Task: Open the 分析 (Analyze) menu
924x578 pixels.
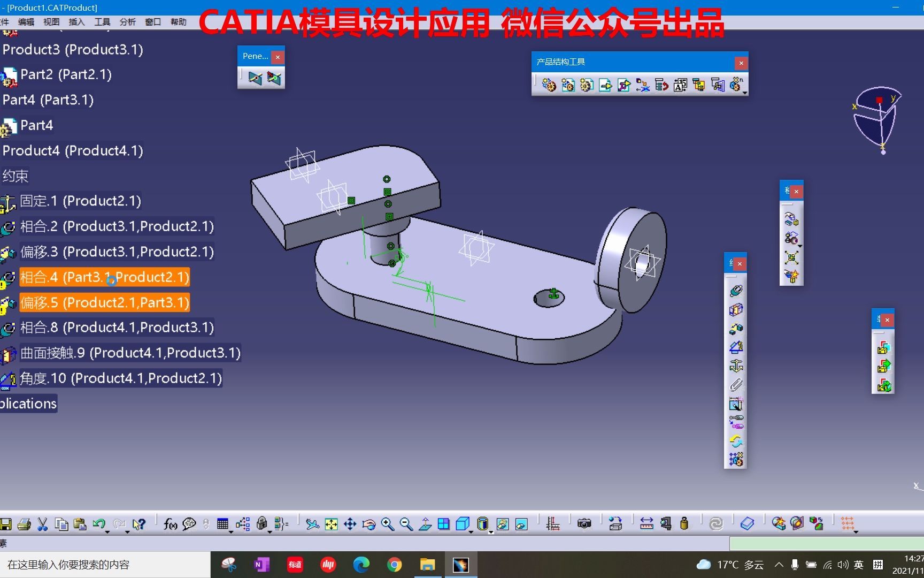Action: 128,22
